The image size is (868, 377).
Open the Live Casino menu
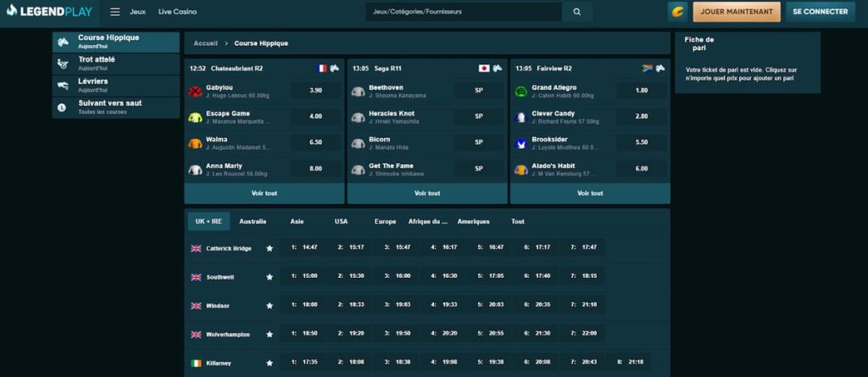click(x=177, y=12)
